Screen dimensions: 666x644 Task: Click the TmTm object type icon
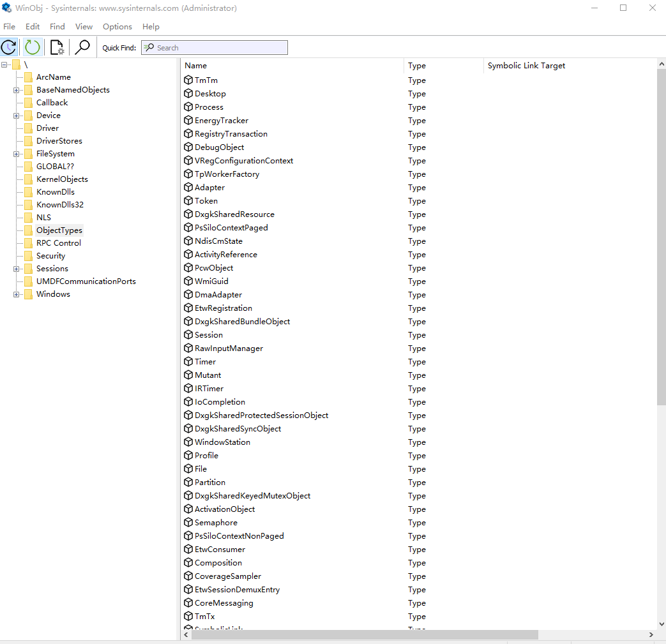tap(188, 80)
